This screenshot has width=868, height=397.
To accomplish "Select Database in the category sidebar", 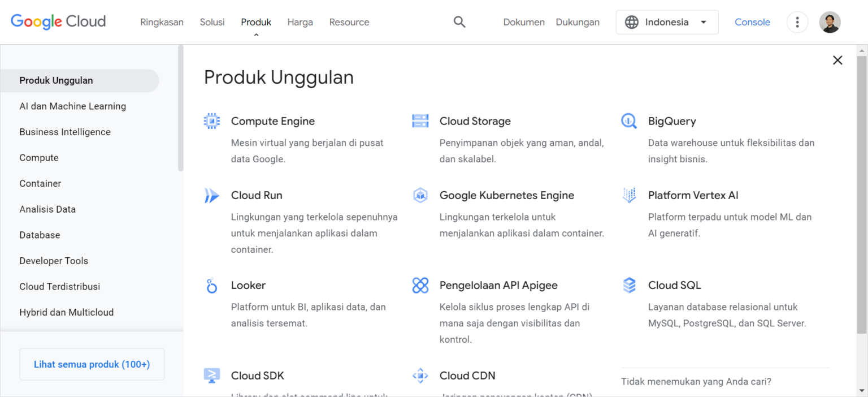I will [x=40, y=235].
